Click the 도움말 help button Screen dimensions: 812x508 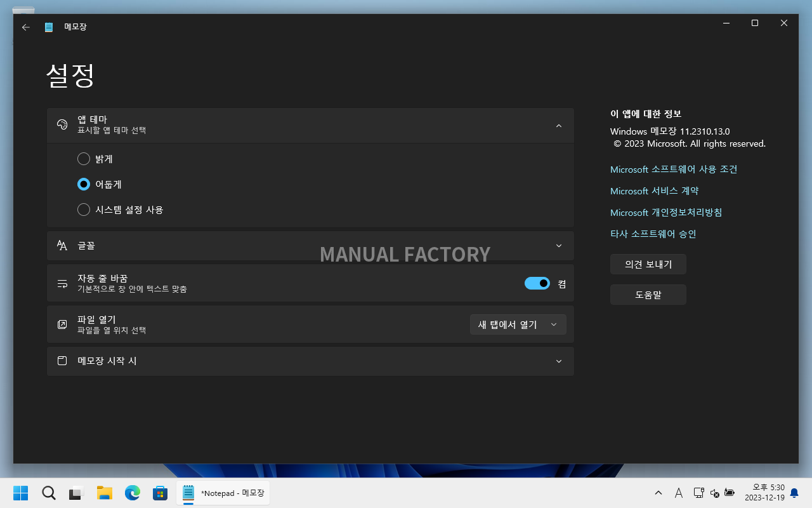648,295
